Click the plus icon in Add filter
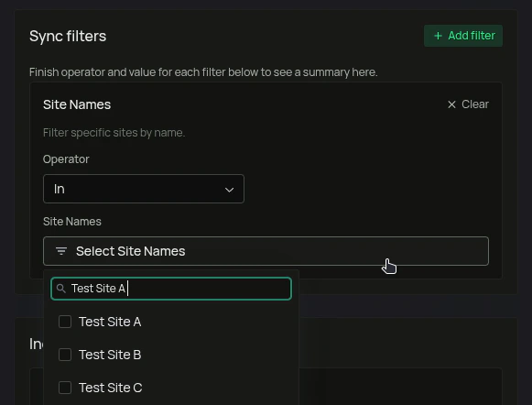Screen dimensions: 532x405 (x=438, y=36)
